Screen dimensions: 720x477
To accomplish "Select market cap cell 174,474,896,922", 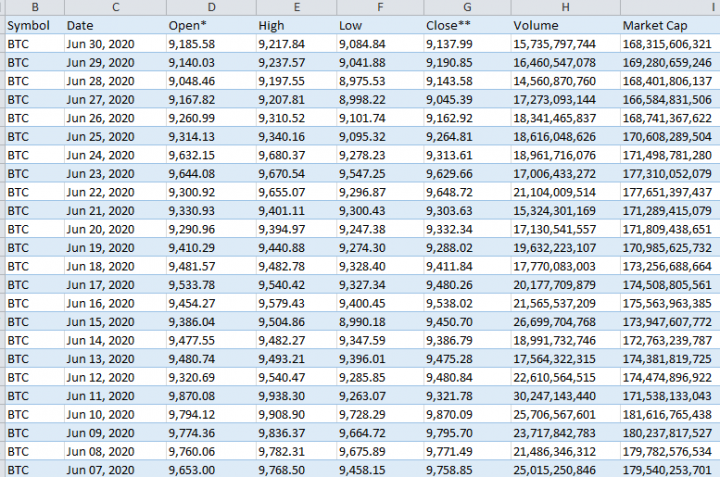I will [x=670, y=377].
